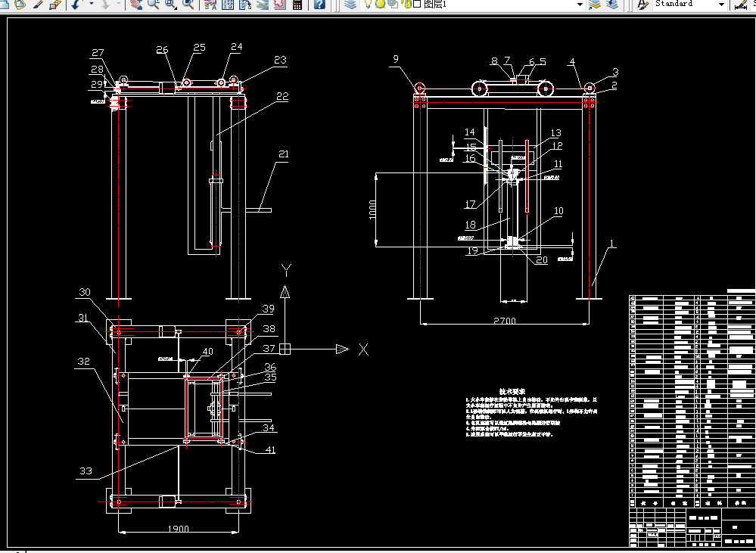This screenshot has width=756, height=553.
Task: Activate the Pan hand tool
Action: click(136, 5)
